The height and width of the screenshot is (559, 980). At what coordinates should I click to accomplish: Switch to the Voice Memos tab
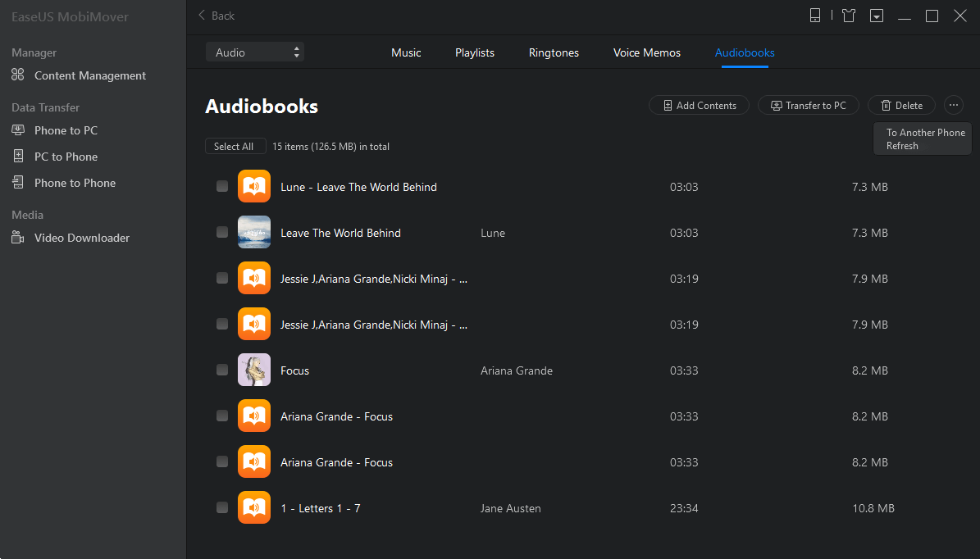[x=647, y=53]
